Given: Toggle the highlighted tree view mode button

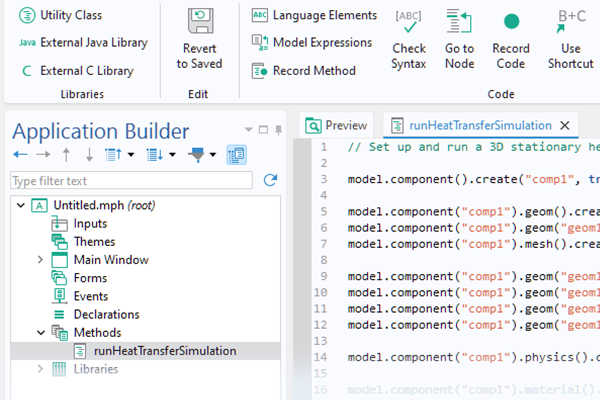Looking at the screenshot, I should coord(237,155).
